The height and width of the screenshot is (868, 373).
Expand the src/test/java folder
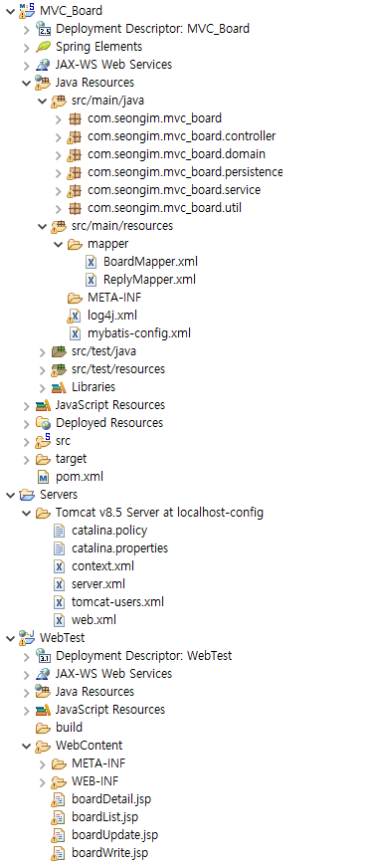(42, 351)
